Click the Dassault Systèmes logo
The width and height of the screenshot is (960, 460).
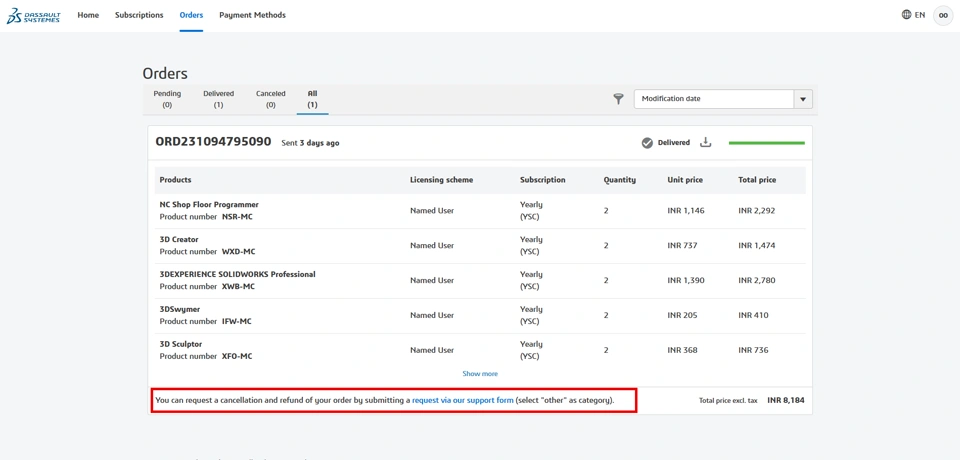33,16
